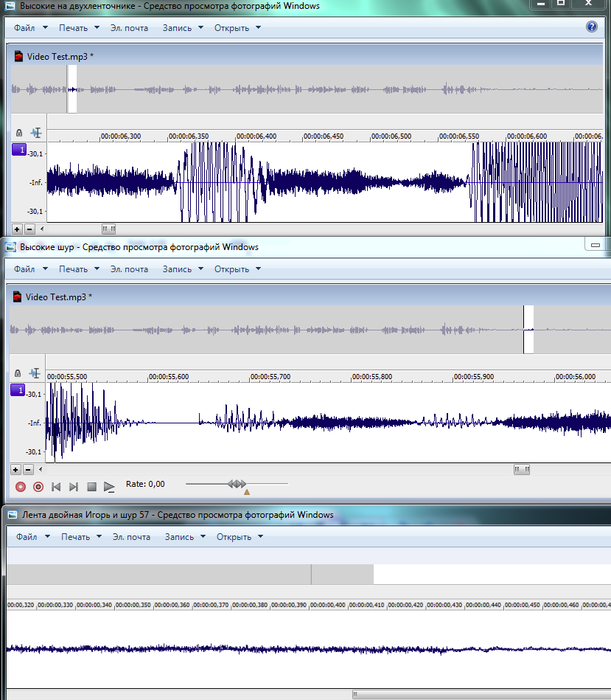Minimize the 'Высокие шур' window
Viewport: 611px width, 700px height.
(x=596, y=245)
